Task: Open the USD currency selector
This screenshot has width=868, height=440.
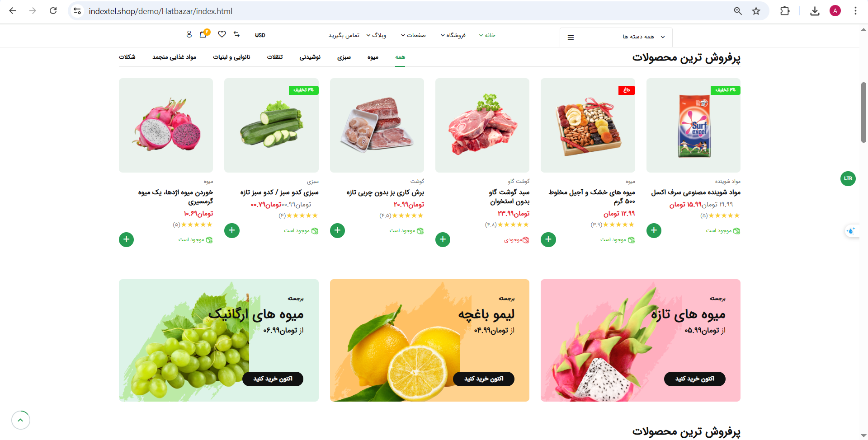Action: coord(260,35)
